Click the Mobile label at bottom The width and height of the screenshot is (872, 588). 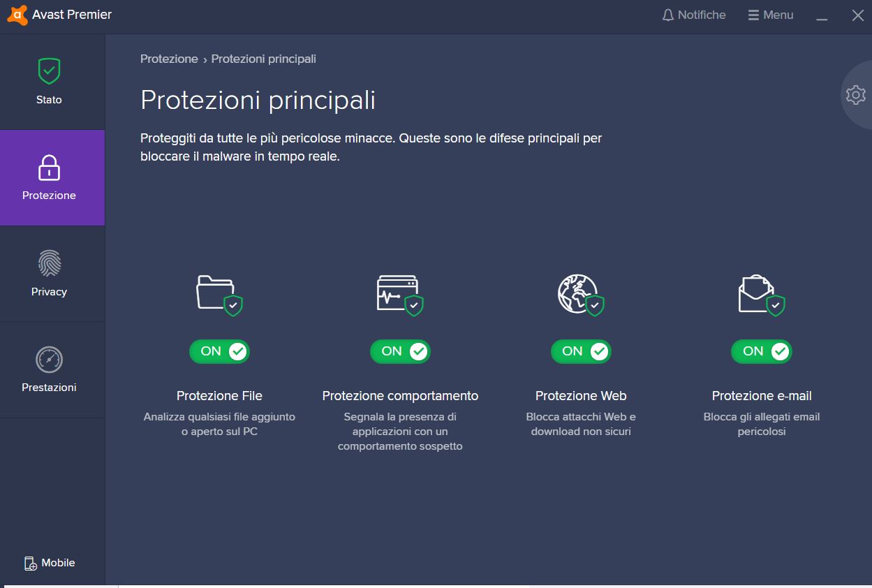[x=58, y=563]
